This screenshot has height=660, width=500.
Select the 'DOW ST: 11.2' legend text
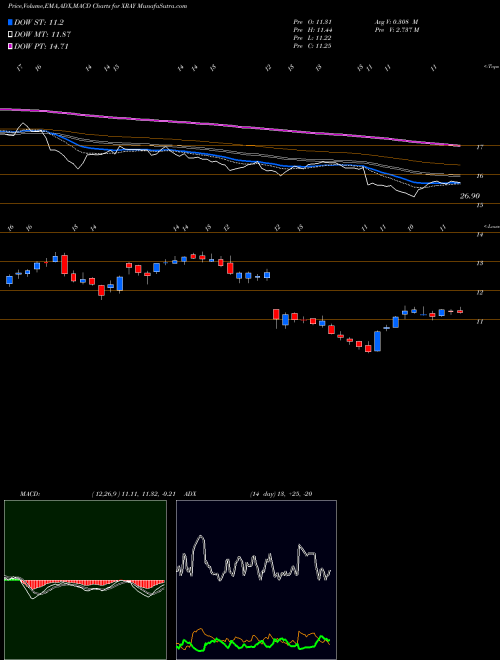[39, 22]
